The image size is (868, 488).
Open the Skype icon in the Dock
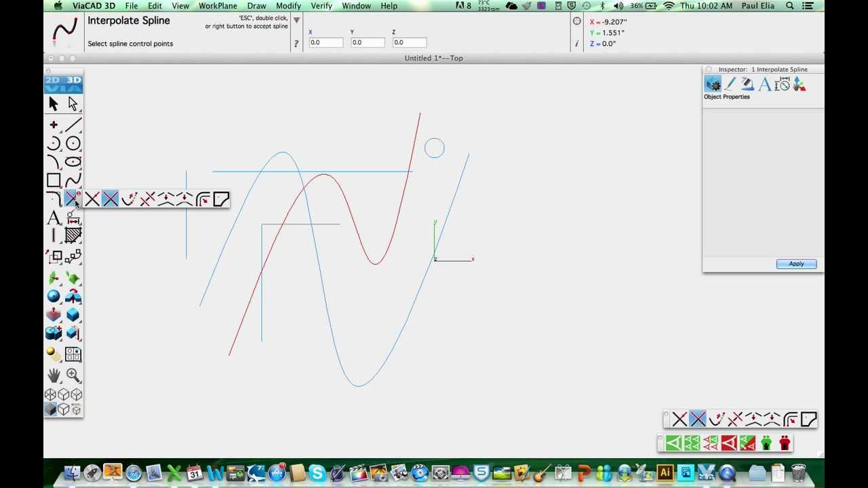317,472
